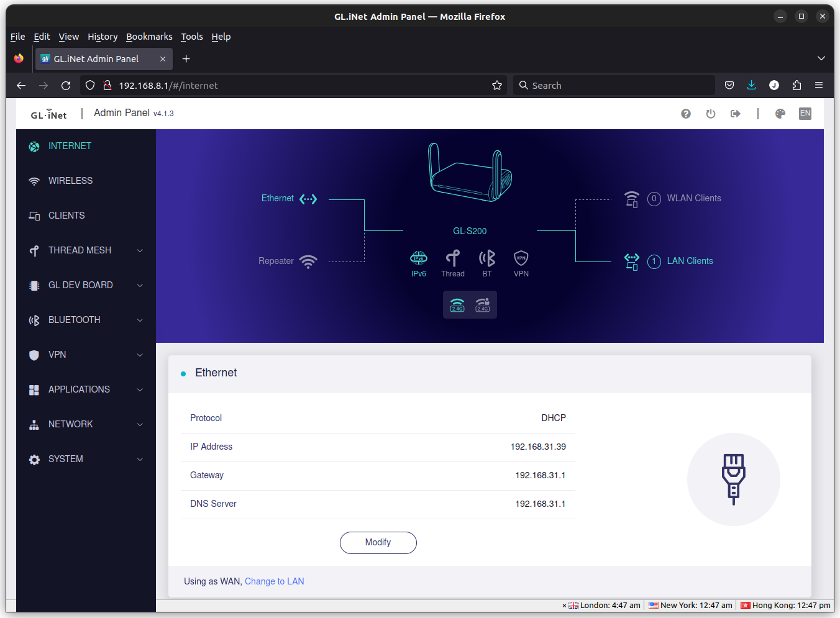Click the System gear icon in sidebar
This screenshot has width=840, height=618.
pyautogui.click(x=34, y=460)
